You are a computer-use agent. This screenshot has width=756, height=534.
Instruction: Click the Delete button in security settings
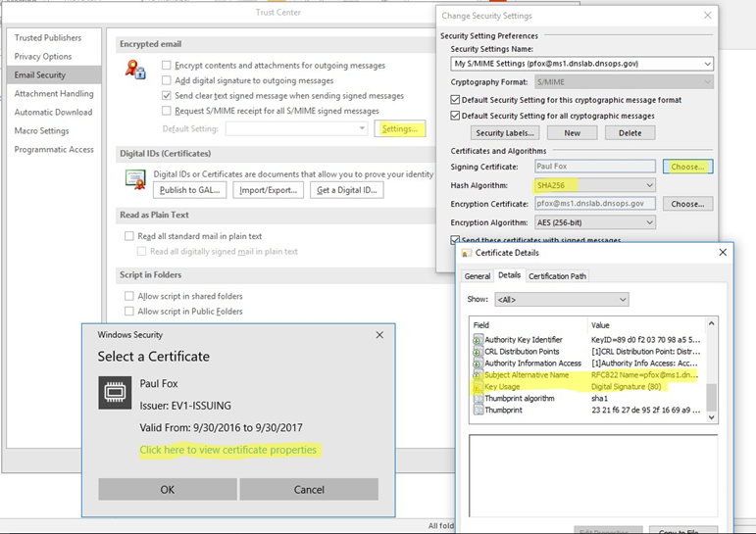pos(630,133)
